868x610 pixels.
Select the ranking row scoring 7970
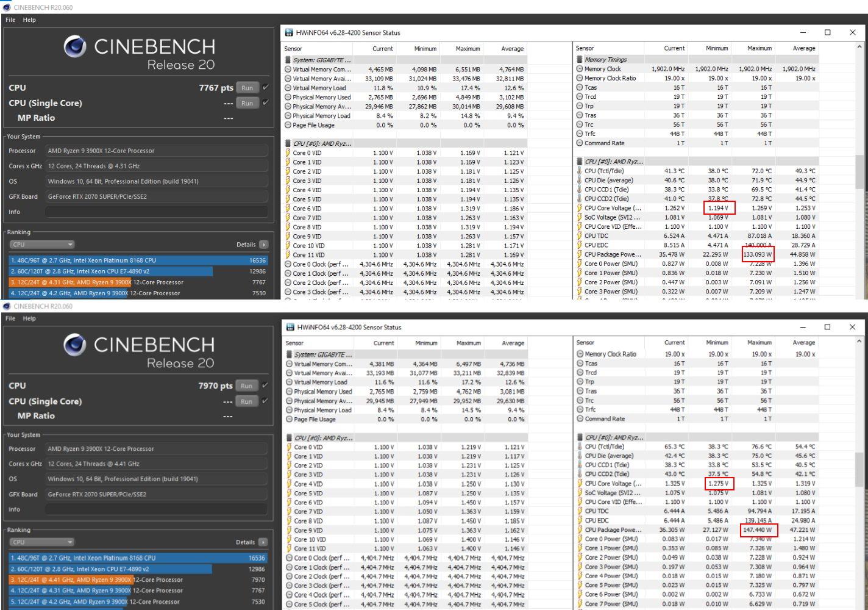pyautogui.click(x=138, y=580)
